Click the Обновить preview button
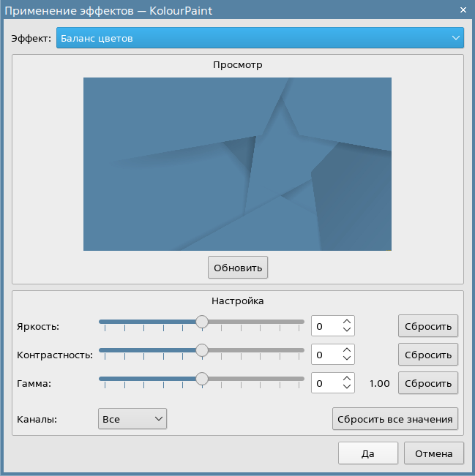Image resolution: width=475 pixels, height=476 pixels. coord(238,268)
